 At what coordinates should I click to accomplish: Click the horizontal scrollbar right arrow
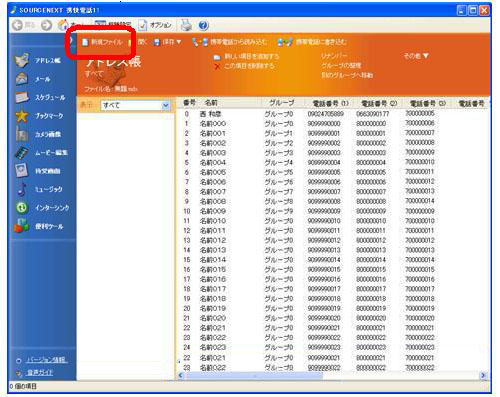click(483, 375)
